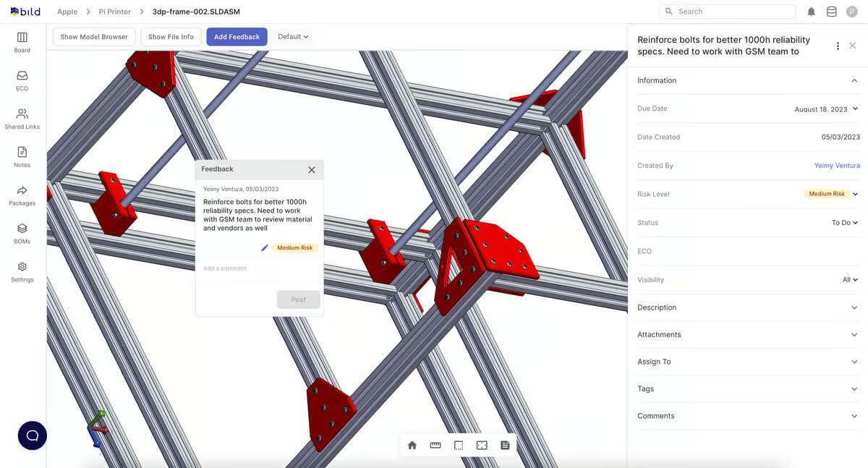Open Packages in the sidebar
Image resolution: width=868 pixels, height=468 pixels.
point(22,195)
